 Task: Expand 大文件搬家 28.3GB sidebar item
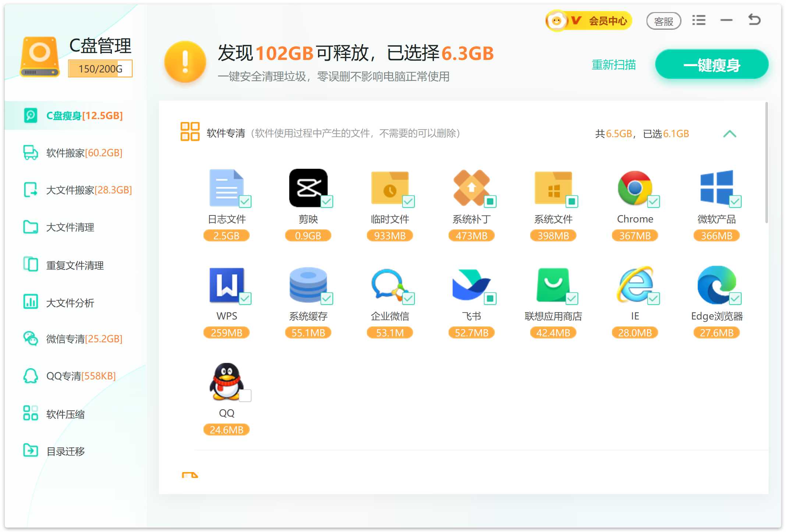pyautogui.click(x=77, y=190)
